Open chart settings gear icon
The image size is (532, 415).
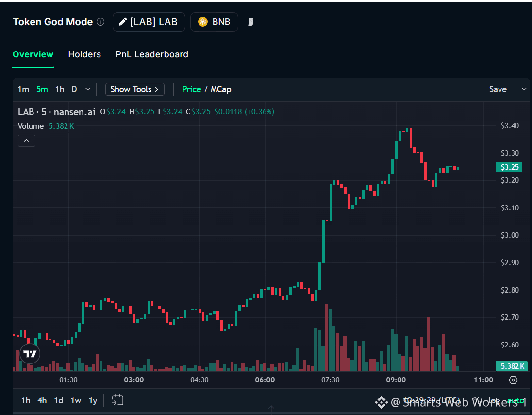(514, 380)
